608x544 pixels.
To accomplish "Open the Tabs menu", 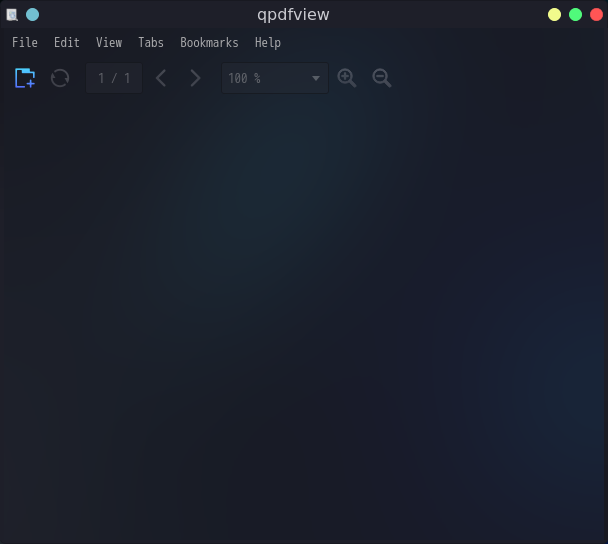I will 151,42.
